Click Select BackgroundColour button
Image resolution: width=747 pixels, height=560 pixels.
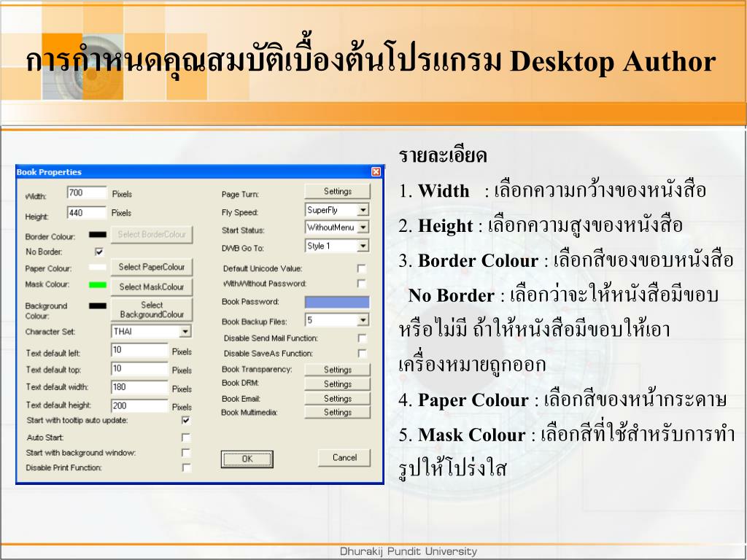coord(152,309)
